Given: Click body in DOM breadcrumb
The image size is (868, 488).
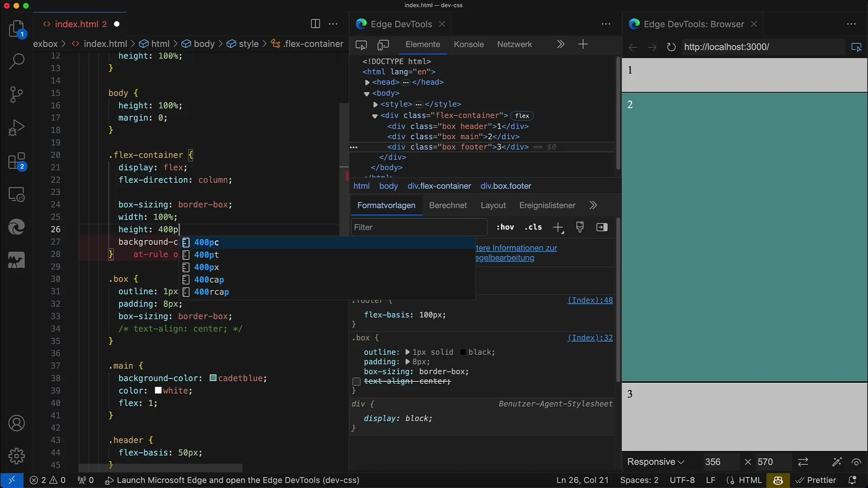Looking at the screenshot, I should tap(388, 186).
